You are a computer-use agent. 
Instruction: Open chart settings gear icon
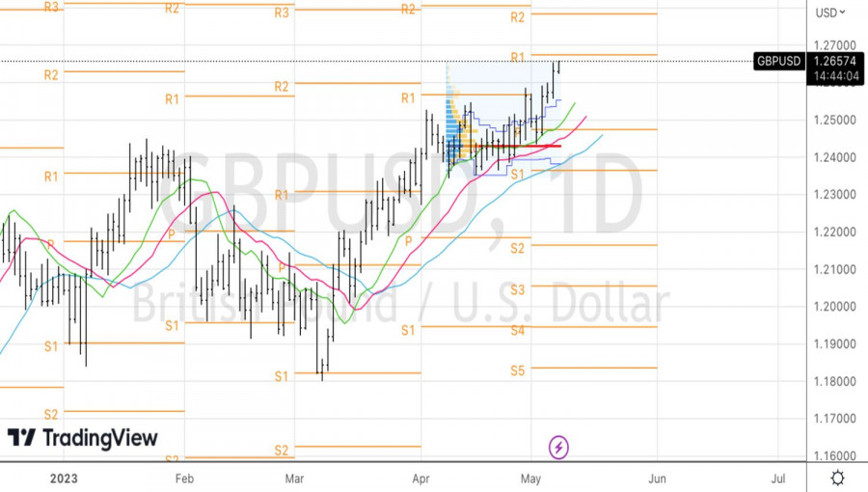(837, 478)
